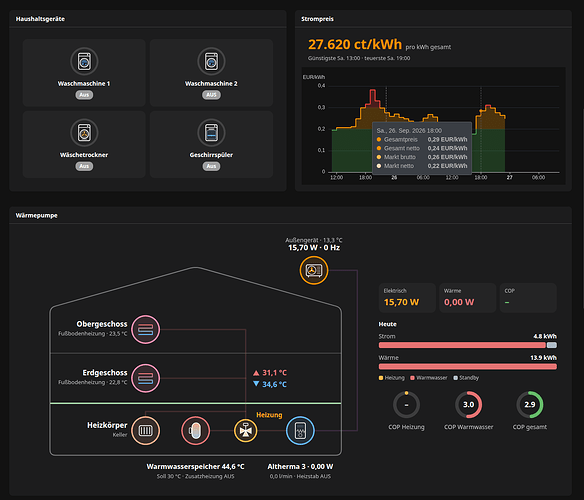Click the Warmwasserspeicher 44,6 °C text
Screen dimensions: 584x500
196,466
